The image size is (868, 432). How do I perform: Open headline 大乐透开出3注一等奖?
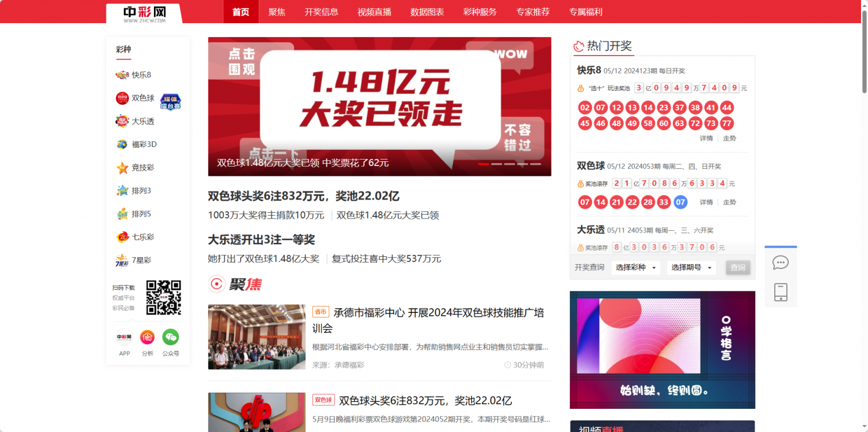(x=262, y=239)
